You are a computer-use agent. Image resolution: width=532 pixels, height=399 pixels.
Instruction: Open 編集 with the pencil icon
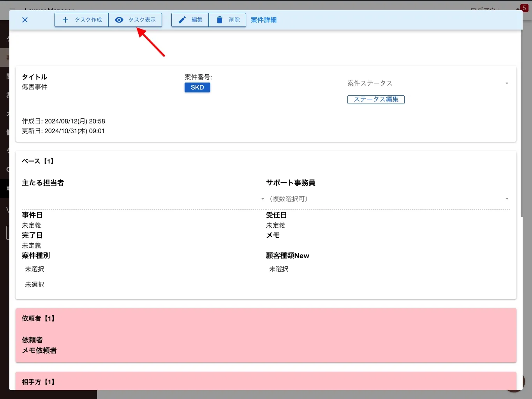(x=190, y=20)
